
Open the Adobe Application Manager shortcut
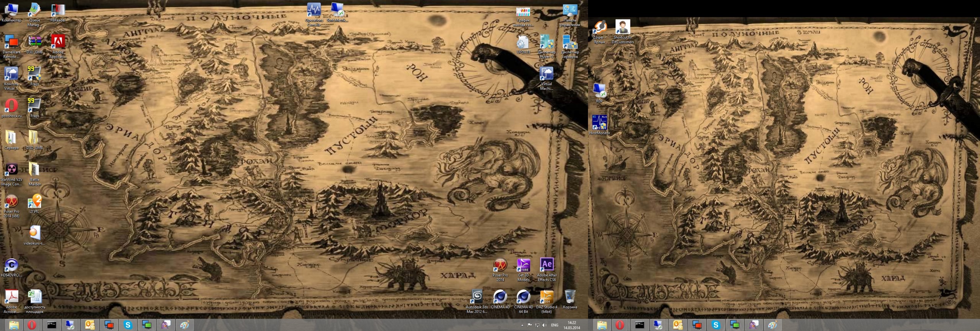(x=58, y=47)
